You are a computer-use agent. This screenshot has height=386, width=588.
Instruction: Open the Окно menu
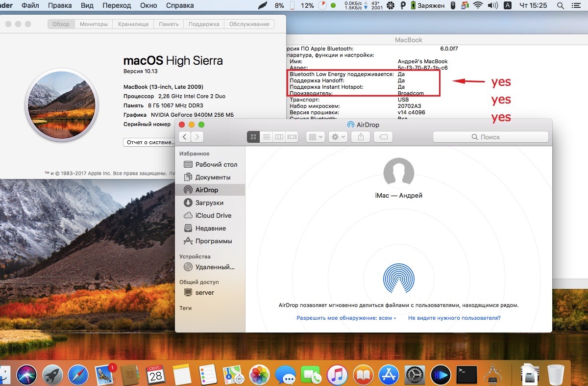click(x=149, y=5)
